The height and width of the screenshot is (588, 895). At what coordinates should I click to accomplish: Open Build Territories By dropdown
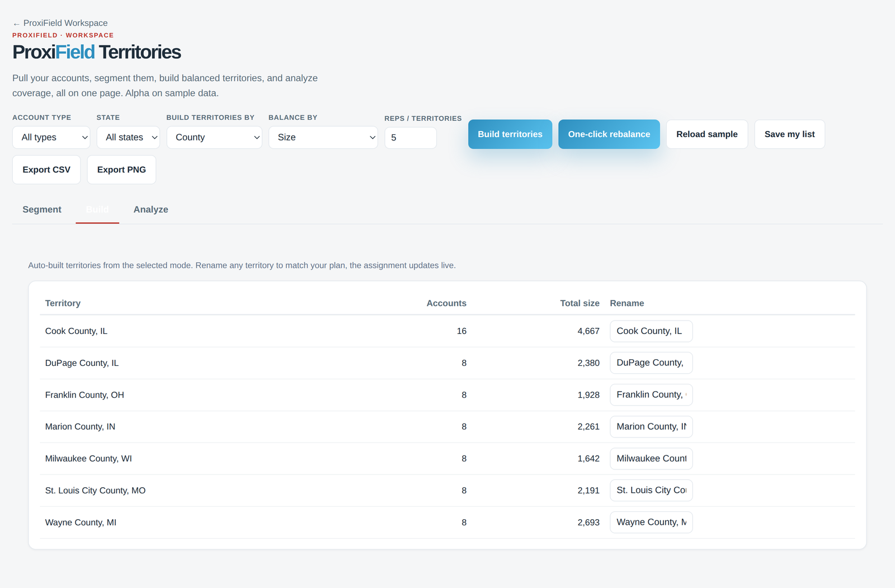point(214,138)
